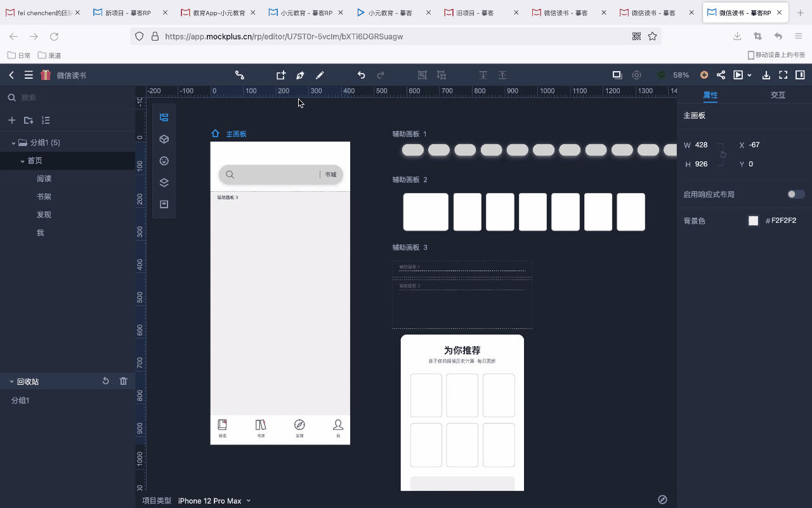This screenshot has width=812, height=508.
Task: Switch to the 新项目 browser tab
Action: tap(128, 13)
